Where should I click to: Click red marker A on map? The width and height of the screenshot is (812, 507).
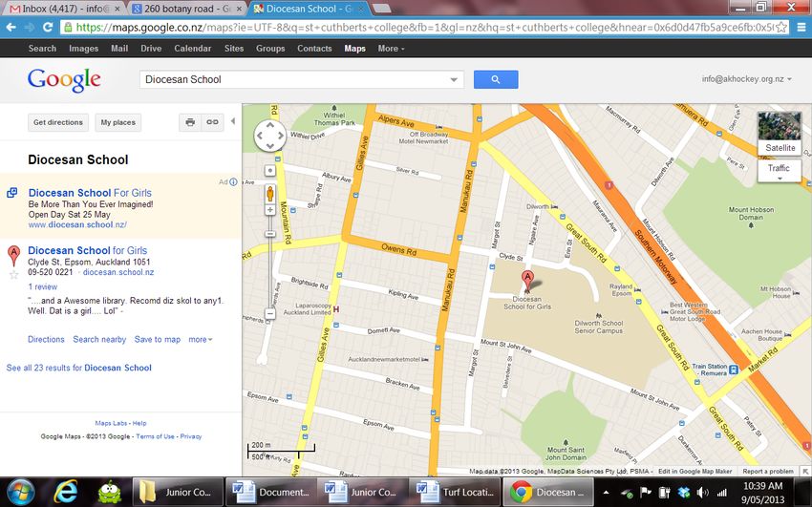coord(526,281)
